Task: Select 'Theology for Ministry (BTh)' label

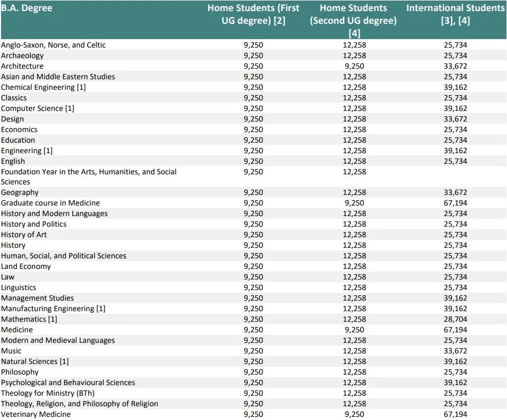Action: click(48, 393)
